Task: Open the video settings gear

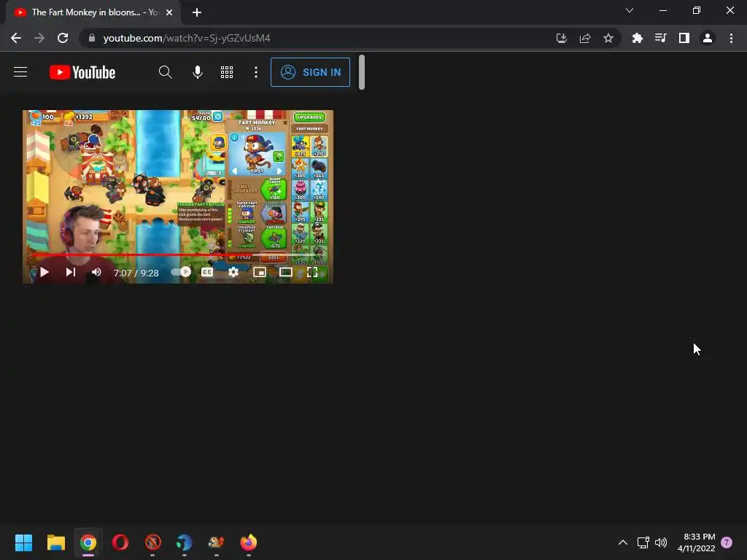Action: click(x=233, y=272)
